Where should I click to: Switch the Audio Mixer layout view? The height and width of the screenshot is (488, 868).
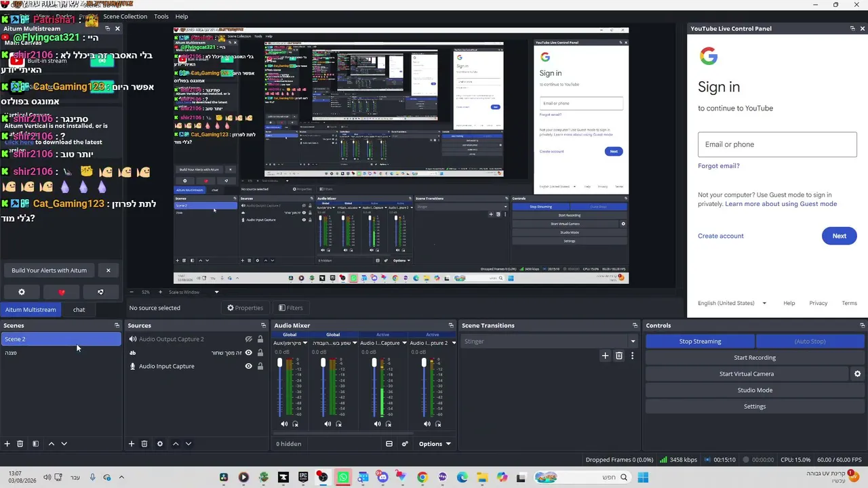pos(389,444)
